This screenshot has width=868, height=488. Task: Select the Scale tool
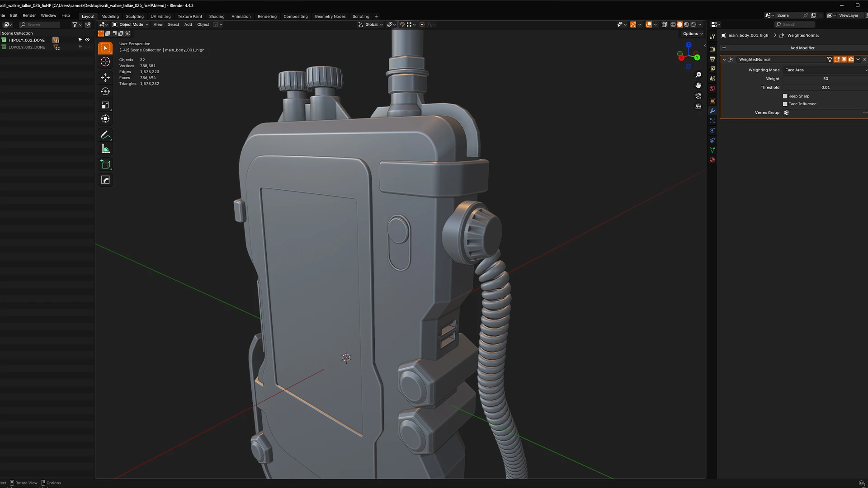tap(105, 105)
